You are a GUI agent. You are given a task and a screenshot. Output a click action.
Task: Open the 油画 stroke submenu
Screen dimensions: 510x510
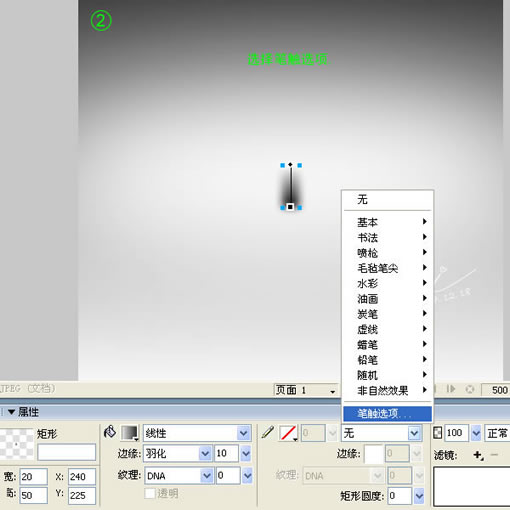387,299
